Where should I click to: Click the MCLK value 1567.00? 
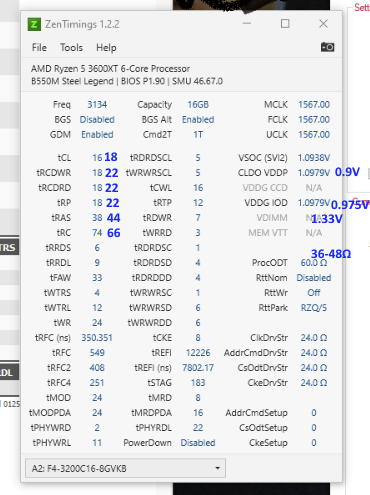pos(314,105)
